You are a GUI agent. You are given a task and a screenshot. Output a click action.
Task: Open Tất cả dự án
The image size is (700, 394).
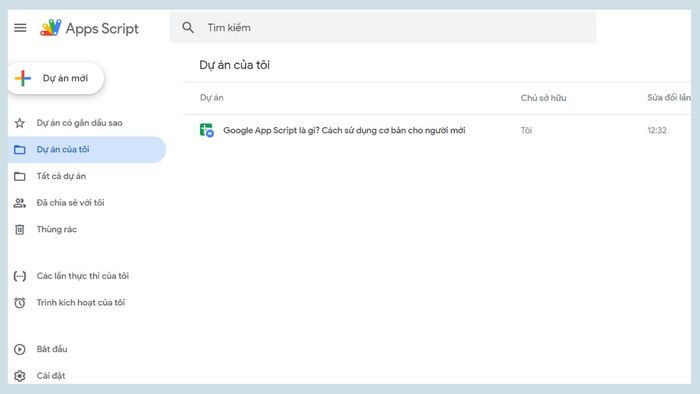pos(61,176)
